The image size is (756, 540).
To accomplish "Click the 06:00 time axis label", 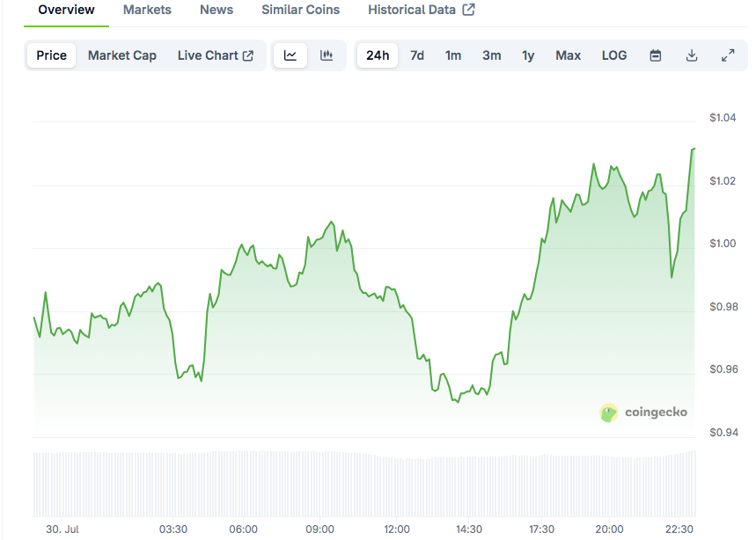I will pyautogui.click(x=243, y=529).
